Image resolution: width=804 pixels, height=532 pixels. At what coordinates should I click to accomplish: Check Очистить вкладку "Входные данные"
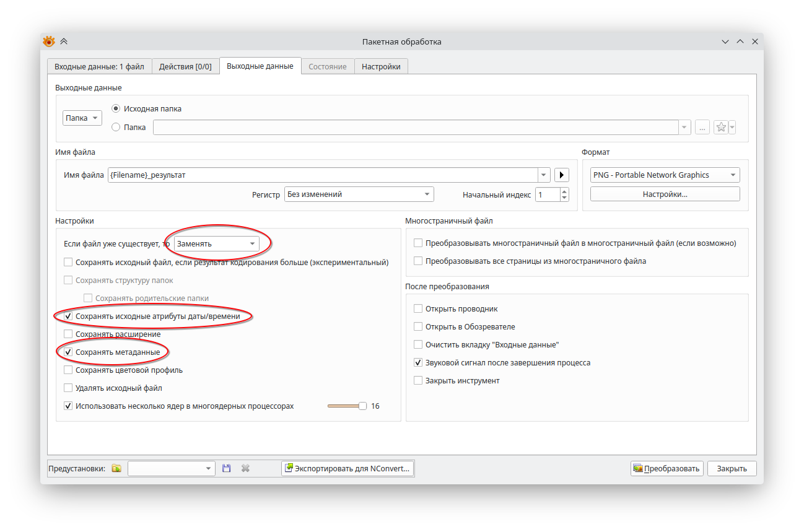click(x=418, y=345)
